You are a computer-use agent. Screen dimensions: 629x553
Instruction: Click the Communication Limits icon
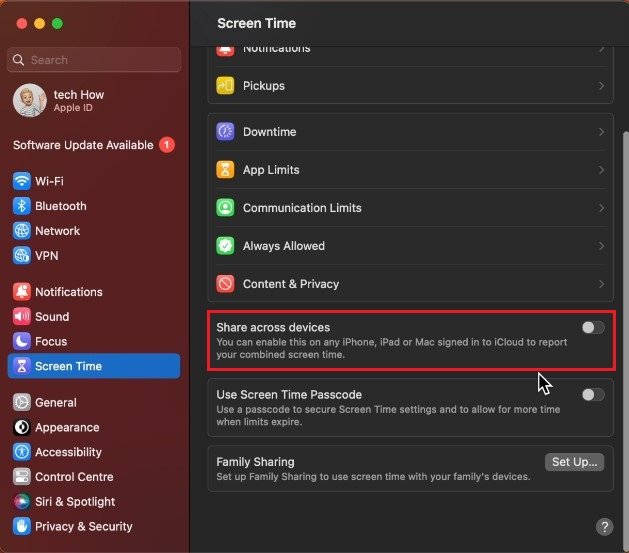(225, 208)
